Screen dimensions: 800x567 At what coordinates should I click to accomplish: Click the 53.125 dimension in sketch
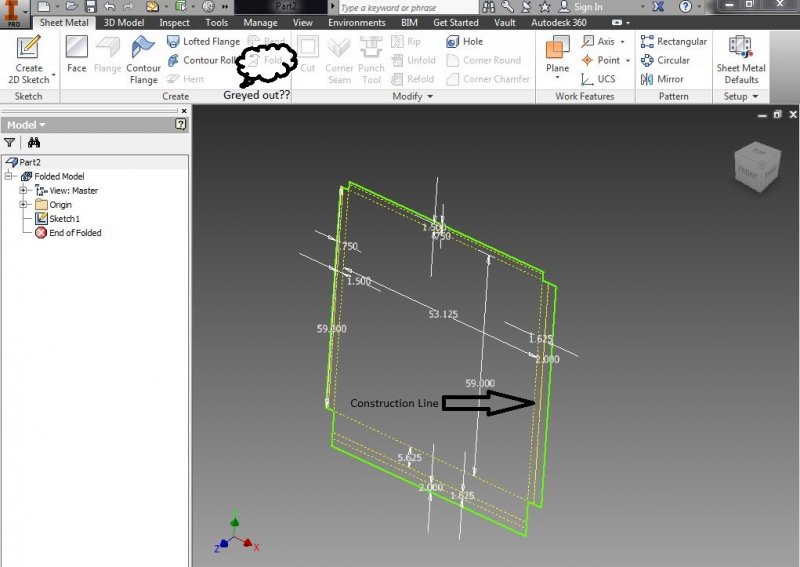click(x=443, y=314)
